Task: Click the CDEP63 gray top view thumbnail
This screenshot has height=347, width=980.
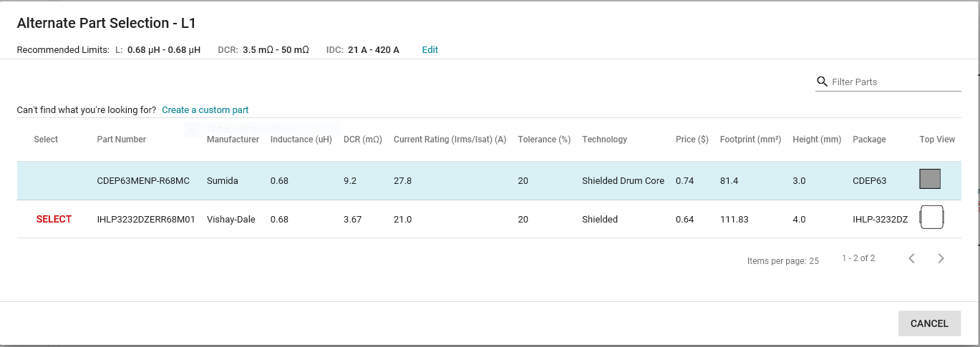Action: [930, 179]
